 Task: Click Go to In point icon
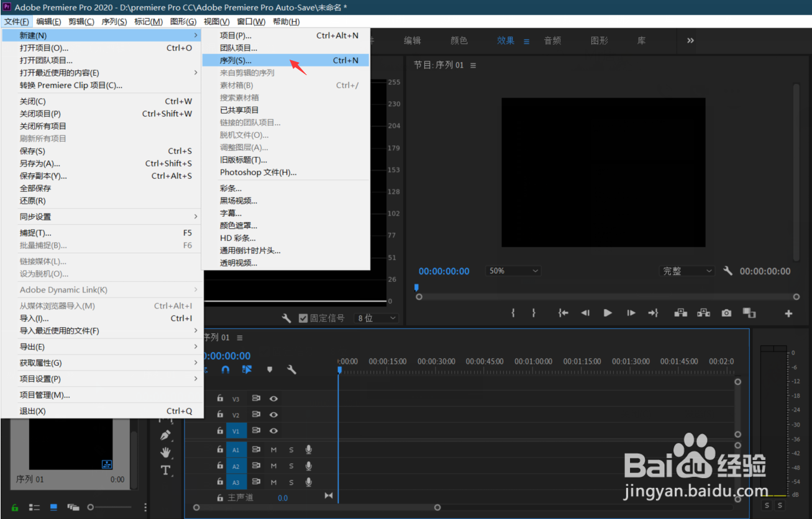tap(563, 313)
